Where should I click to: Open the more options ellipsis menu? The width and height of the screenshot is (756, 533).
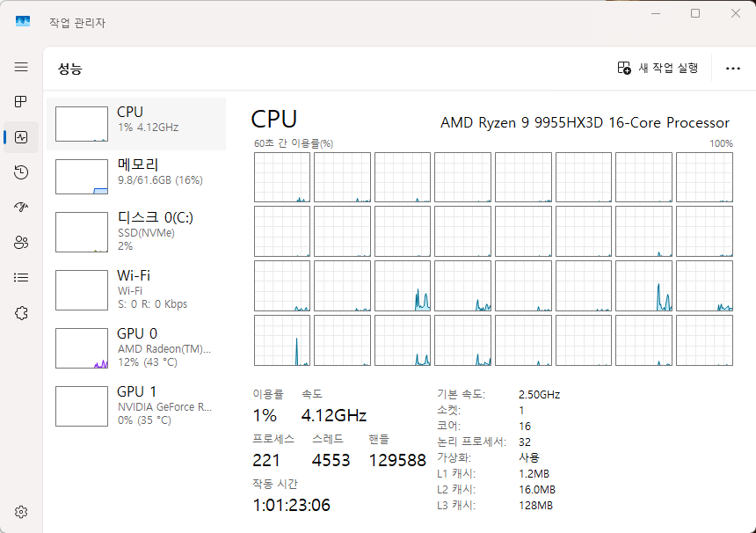point(732,68)
